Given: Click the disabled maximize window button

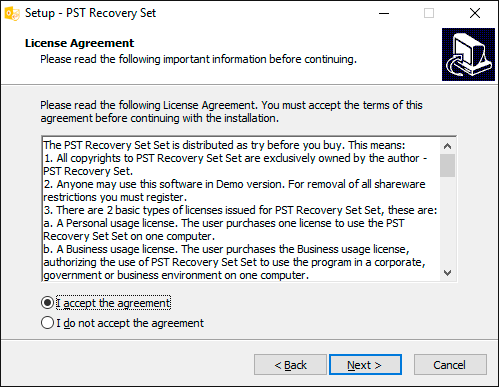Looking at the screenshot, I should pos(429,13).
